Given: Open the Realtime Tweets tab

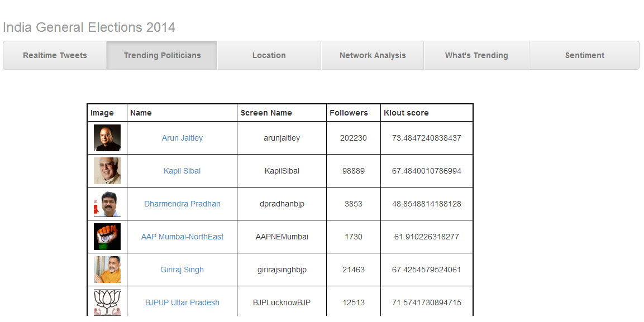Looking at the screenshot, I should point(55,55).
